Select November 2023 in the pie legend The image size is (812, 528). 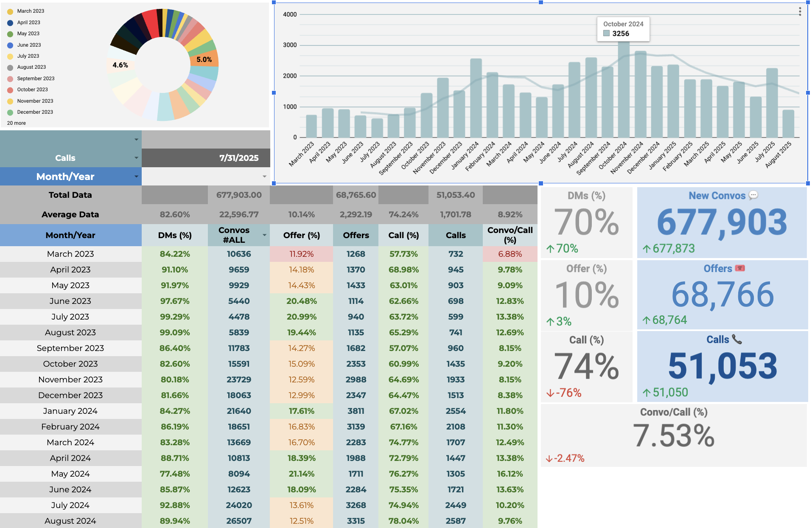pos(35,101)
